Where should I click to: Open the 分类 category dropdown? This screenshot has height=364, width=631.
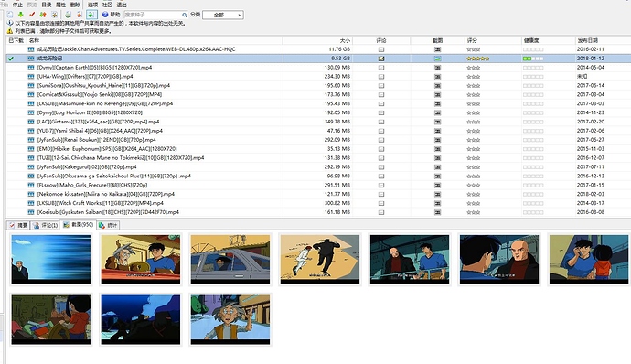click(x=222, y=15)
